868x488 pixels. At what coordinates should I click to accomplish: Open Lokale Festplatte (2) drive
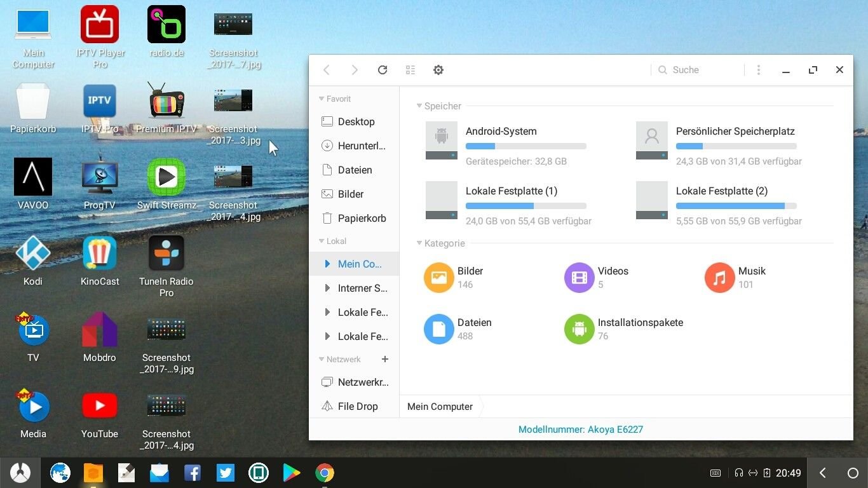tap(719, 205)
